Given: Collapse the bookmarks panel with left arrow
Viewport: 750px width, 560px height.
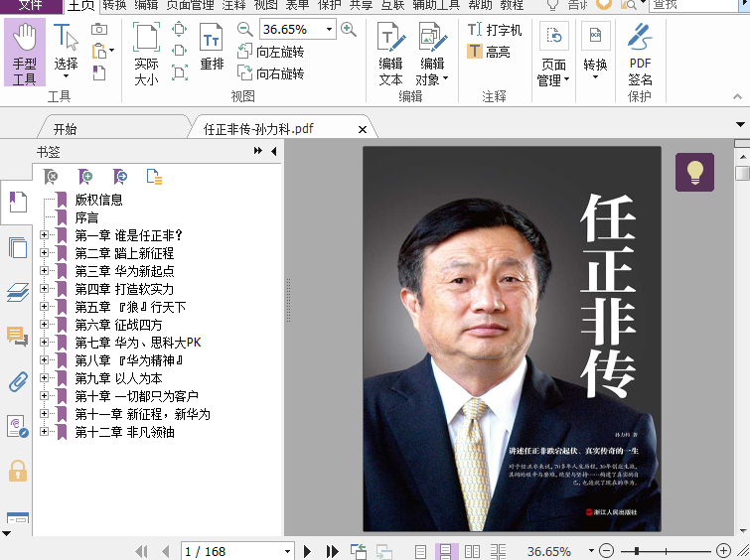Looking at the screenshot, I should click(274, 151).
